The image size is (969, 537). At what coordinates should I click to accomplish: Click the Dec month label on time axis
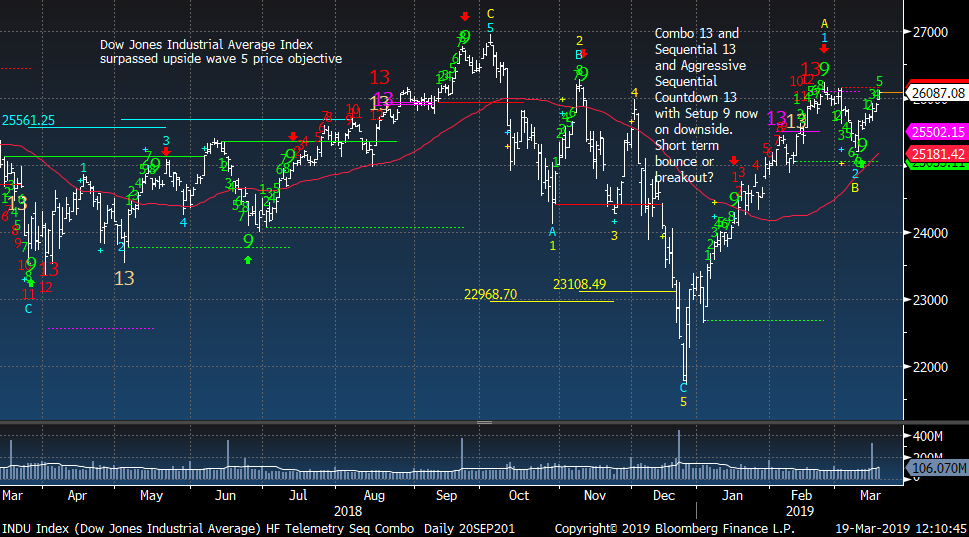click(x=664, y=496)
